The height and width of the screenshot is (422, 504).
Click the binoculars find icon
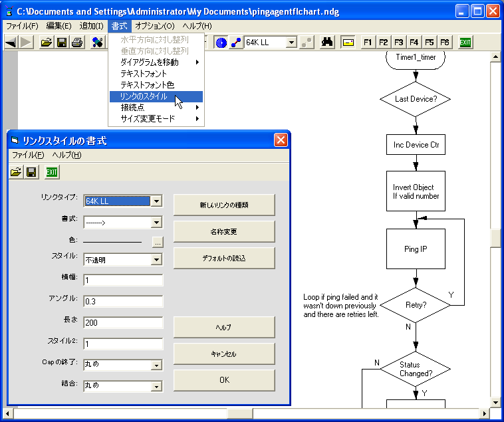(x=327, y=42)
